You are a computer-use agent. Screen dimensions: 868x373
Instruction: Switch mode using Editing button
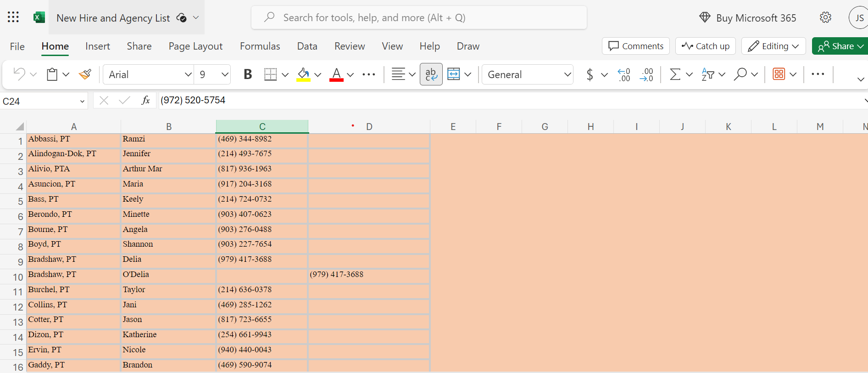(773, 46)
